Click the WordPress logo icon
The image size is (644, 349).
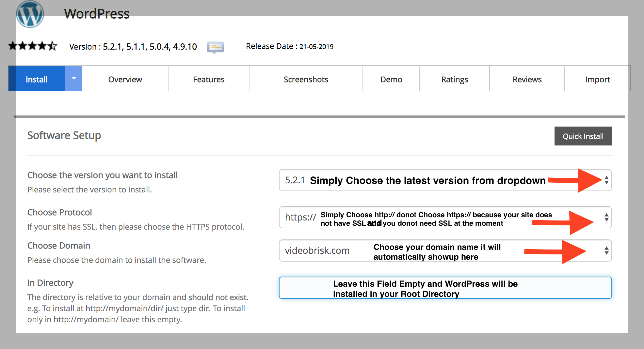(30, 14)
